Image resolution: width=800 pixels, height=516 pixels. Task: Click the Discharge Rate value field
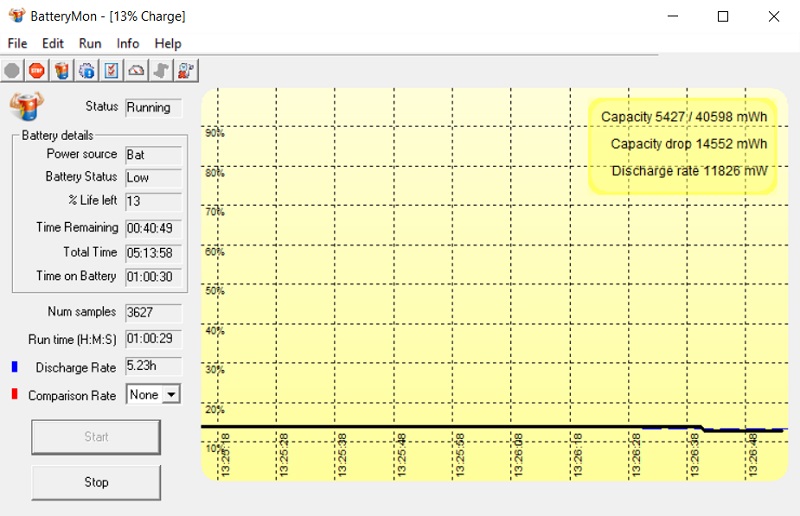pos(153,366)
